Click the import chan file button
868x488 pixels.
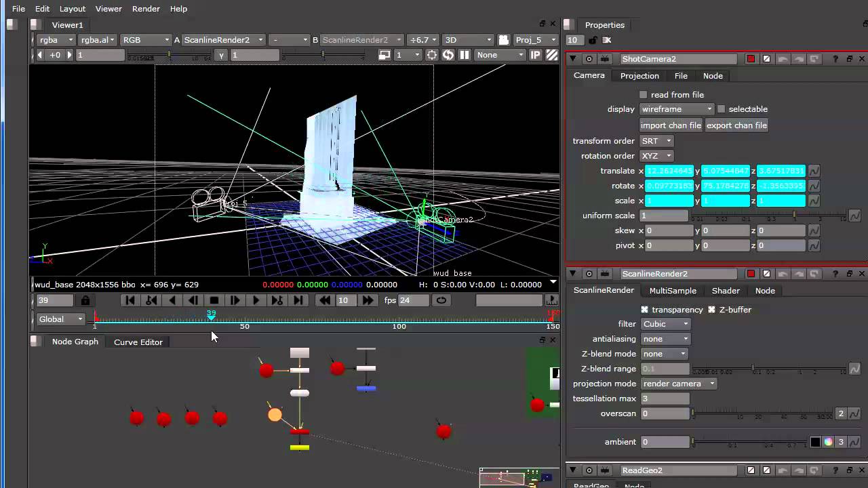click(x=671, y=125)
